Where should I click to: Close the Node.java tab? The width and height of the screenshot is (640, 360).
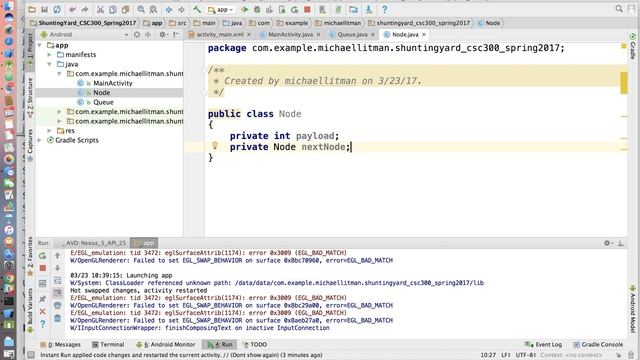[424, 35]
